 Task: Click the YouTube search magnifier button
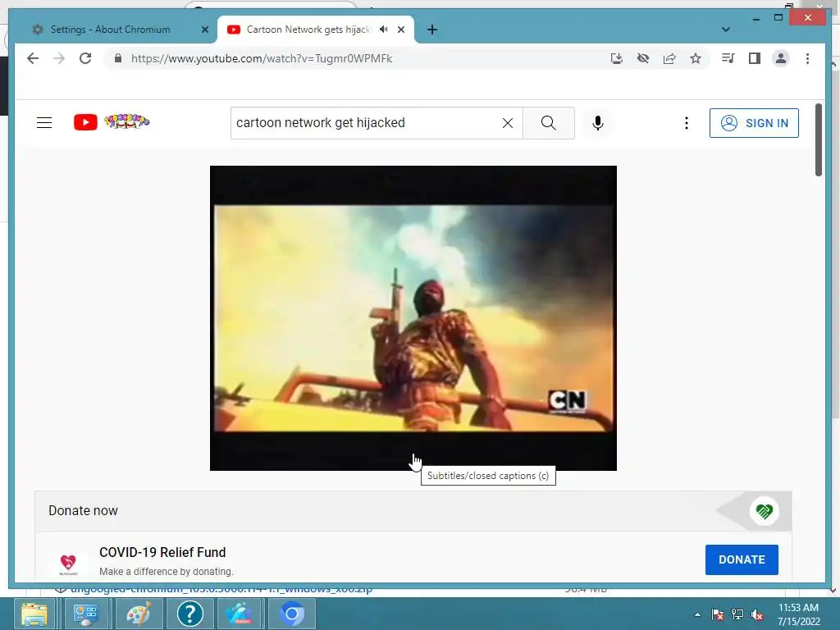point(549,123)
